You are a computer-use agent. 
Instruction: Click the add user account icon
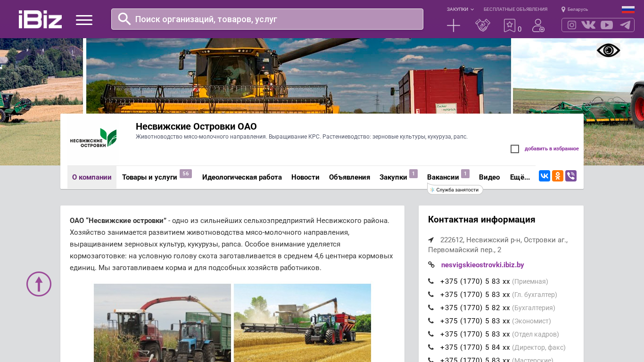point(538,25)
